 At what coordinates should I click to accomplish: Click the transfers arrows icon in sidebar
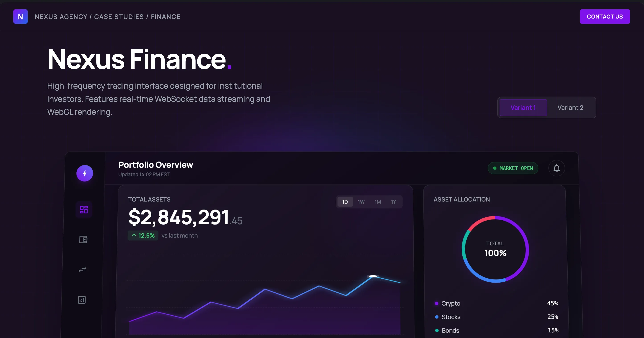[x=82, y=269]
